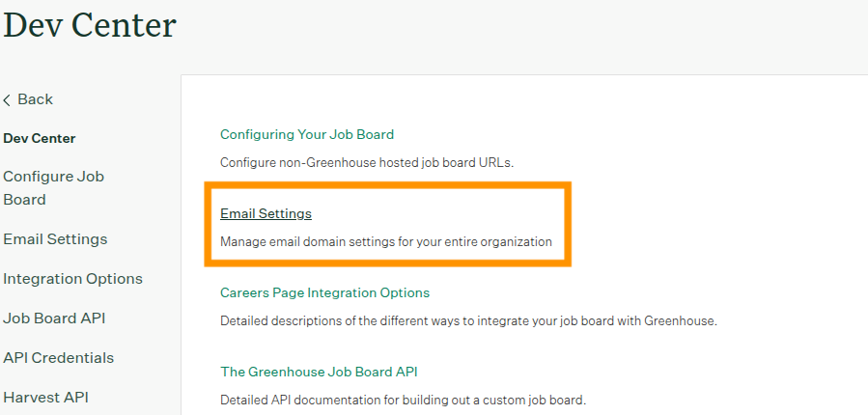868x415 pixels.
Task: Select Integration Options in the sidebar
Action: 72,279
